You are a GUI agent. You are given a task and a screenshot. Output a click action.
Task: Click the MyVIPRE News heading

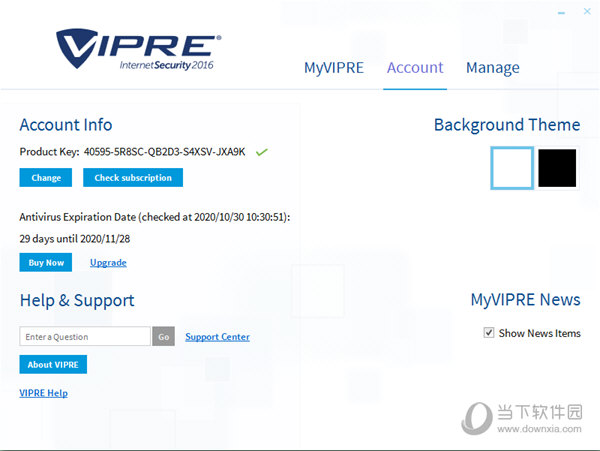pyautogui.click(x=525, y=300)
